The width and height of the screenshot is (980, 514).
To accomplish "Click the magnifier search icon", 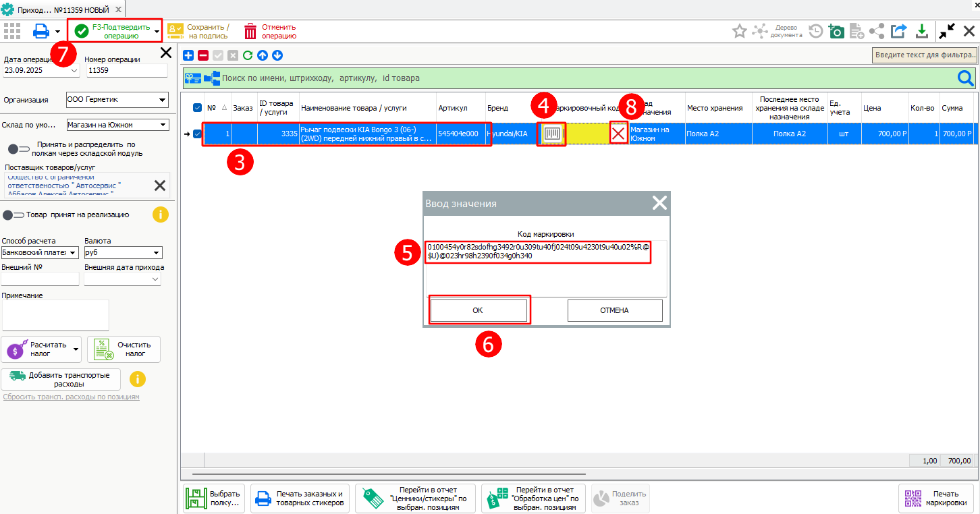I will (x=966, y=78).
